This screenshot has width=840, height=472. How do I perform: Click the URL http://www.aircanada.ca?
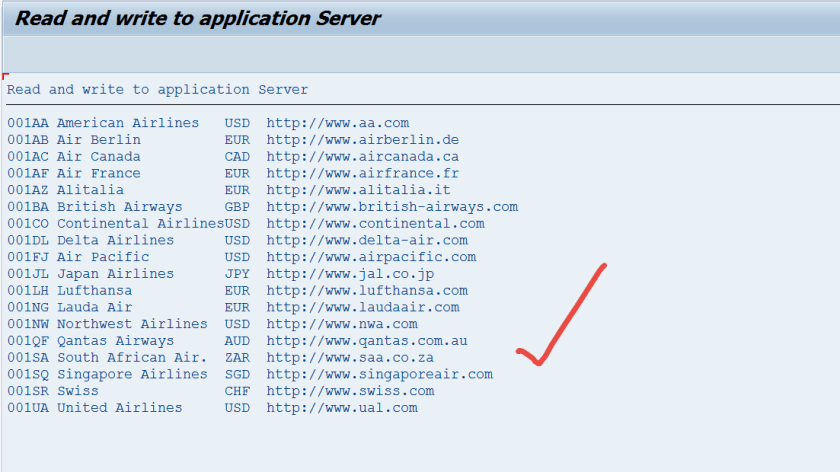click(x=363, y=156)
